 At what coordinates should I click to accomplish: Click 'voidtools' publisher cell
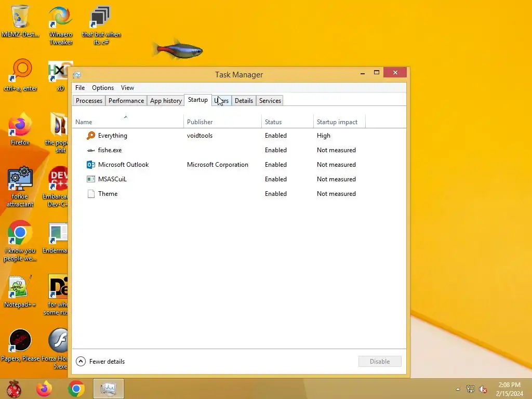coord(200,136)
